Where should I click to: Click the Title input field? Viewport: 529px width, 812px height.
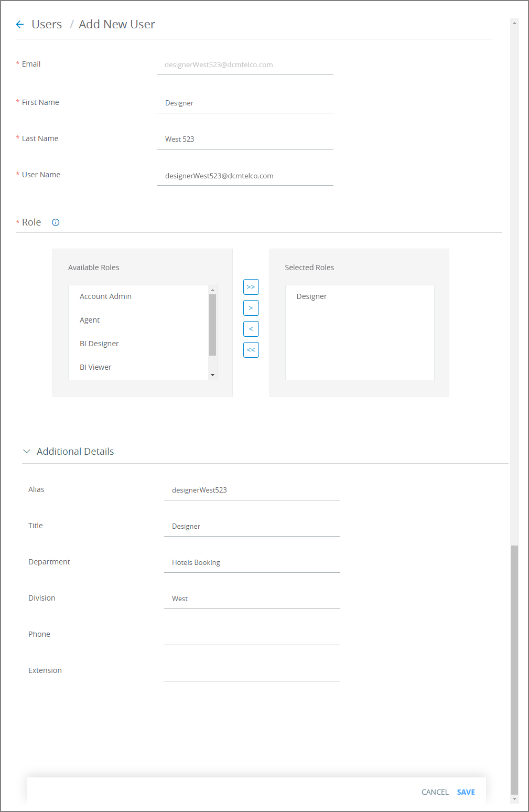(x=252, y=527)
